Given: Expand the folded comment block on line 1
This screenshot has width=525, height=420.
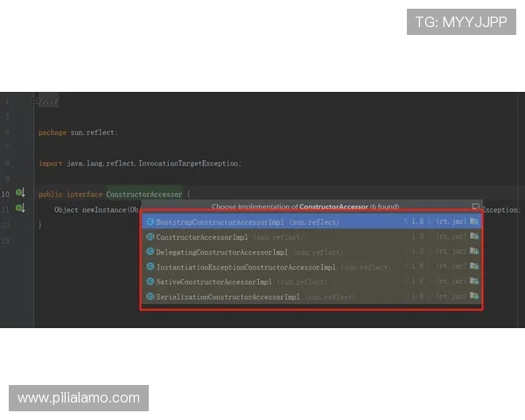Looking at the screenshot, I should click(x=34, y=101).
